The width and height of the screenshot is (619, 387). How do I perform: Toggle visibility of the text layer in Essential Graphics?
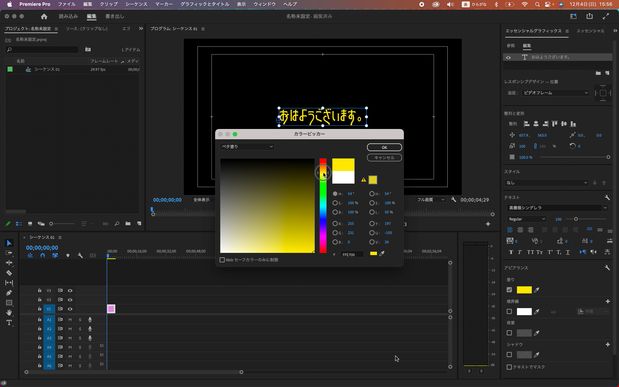pyautogui.click(x=508, y=58)
